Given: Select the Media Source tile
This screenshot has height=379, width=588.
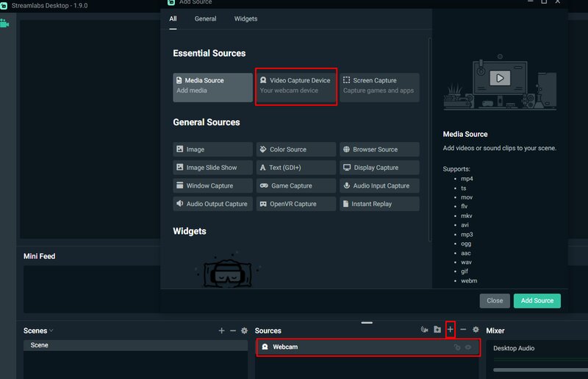Looking at the screenshot, I should (212, 87).
